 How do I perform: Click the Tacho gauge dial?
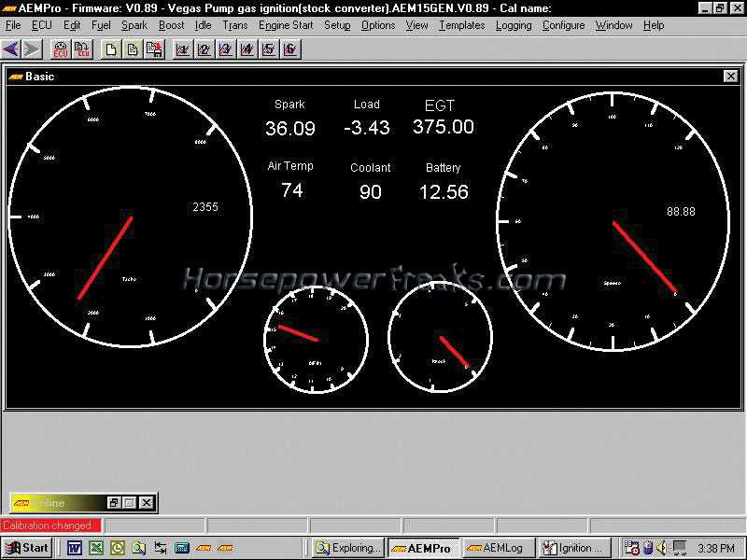131,220
